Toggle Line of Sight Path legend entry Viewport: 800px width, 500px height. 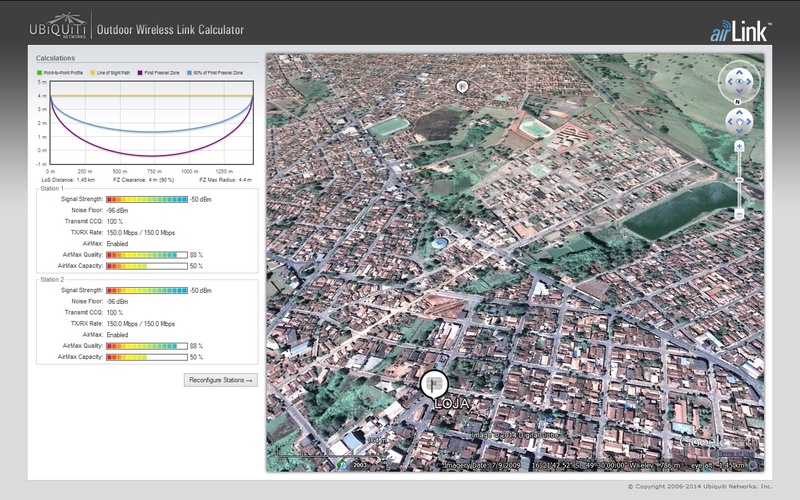pyautogui.click(x=117, y=73)
